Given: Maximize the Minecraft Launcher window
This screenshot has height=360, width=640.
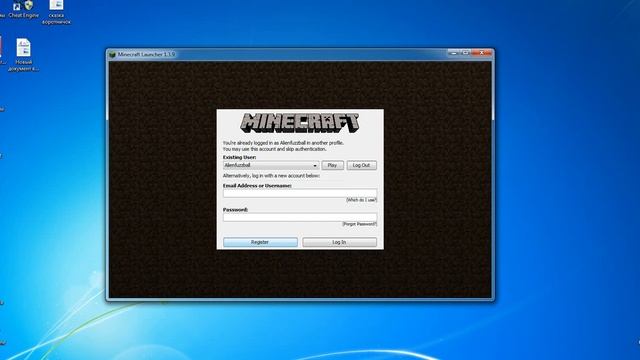Looking at the screenshot, I should [x=465, y=53].
